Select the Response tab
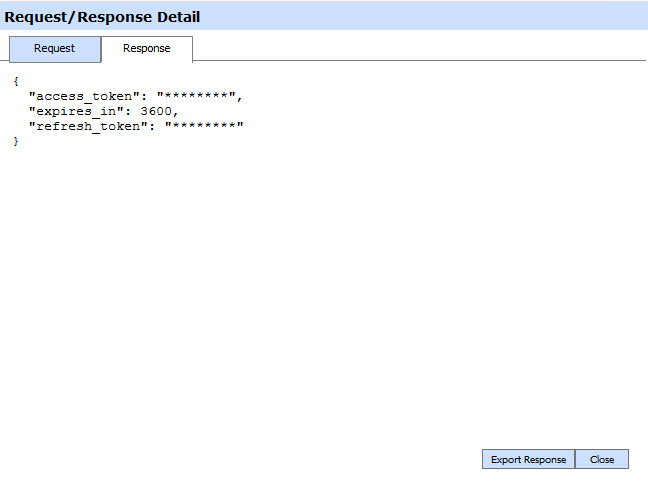This screenshot has height=481, width=648. (x=146, y=49)
